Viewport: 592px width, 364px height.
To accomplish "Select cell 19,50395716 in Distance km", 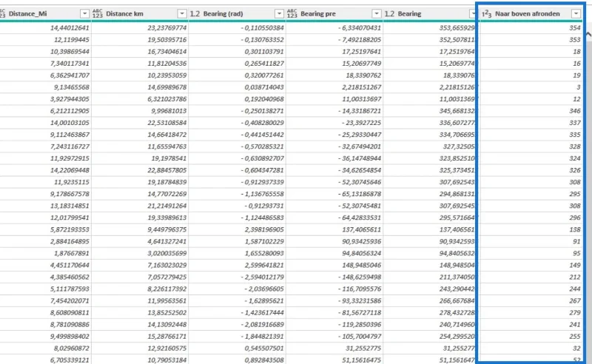I will coord(167,40).
